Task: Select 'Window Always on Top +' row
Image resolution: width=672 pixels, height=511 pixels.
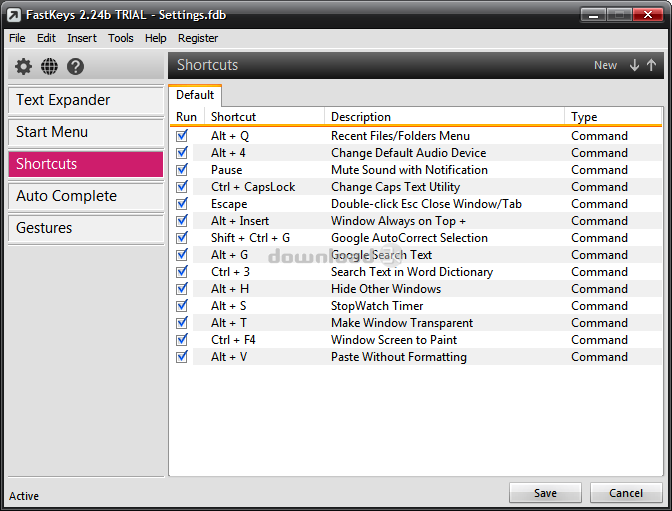Action: pyautogui.click(x=416, y=221)
